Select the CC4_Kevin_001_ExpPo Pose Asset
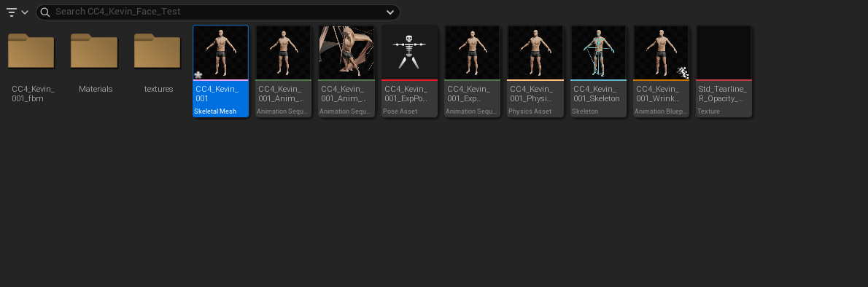 coord(410,71)
